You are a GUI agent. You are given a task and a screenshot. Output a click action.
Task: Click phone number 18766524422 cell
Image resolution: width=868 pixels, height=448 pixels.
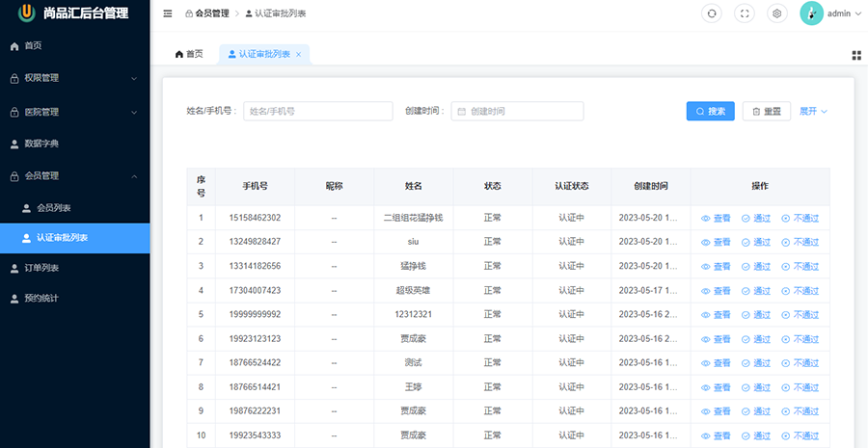[x=256, y=363]
